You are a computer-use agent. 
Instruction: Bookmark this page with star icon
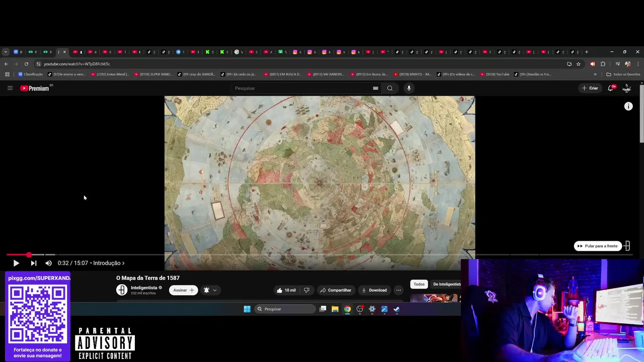point(579,64)
